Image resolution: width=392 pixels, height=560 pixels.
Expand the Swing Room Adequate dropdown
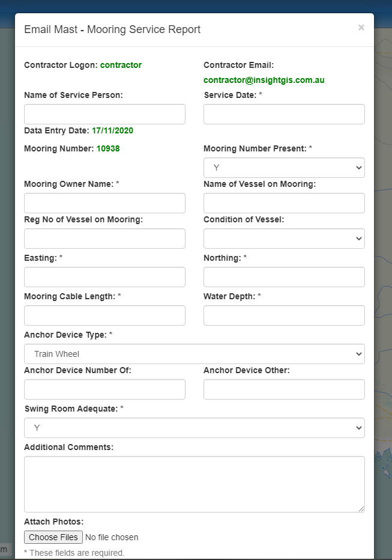tap(194, 428)
